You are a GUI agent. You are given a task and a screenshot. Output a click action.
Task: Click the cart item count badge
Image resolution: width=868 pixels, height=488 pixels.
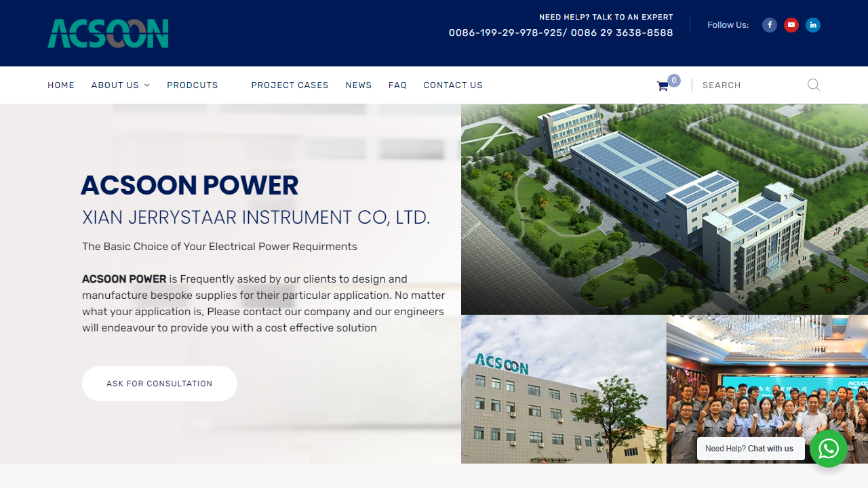tap(673, 81)
